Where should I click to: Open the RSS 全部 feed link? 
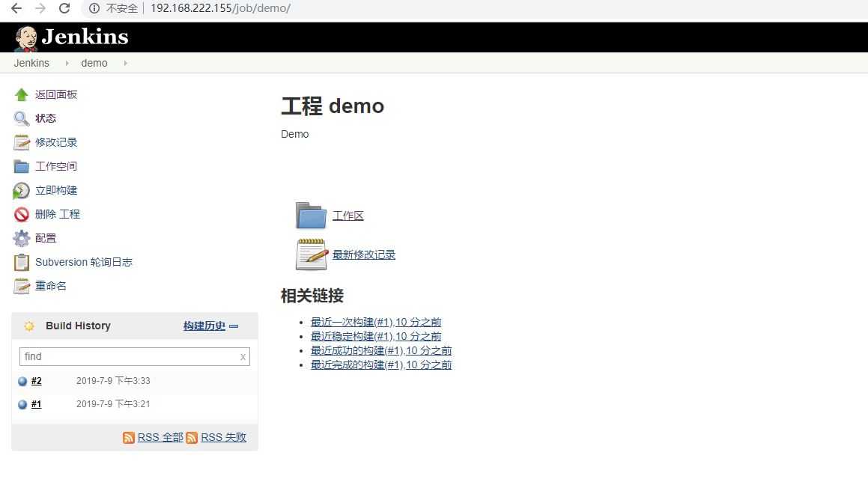pyautogui.click(x=160, y=438)
